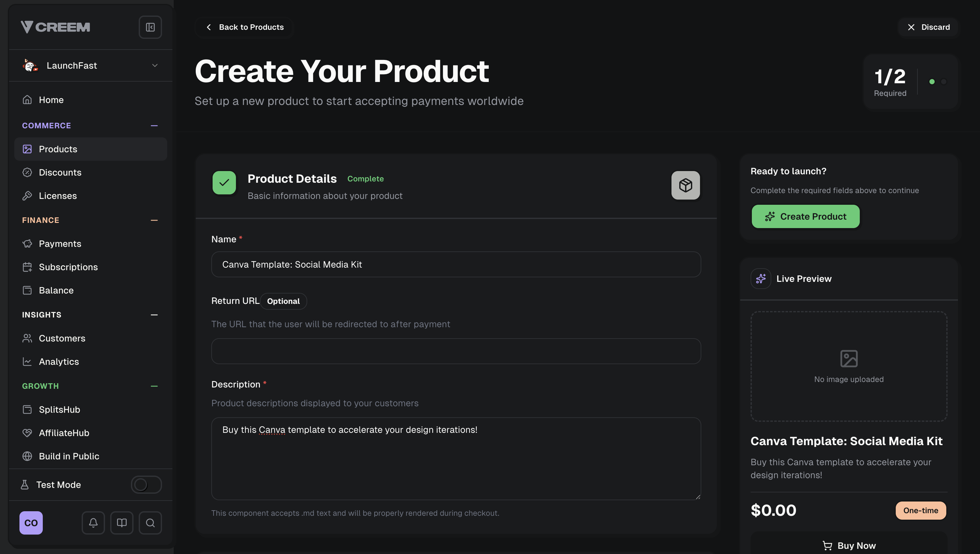Click the Live Preview sparkle icon
This screenshot has height=554, width=980.
(761, 279)
